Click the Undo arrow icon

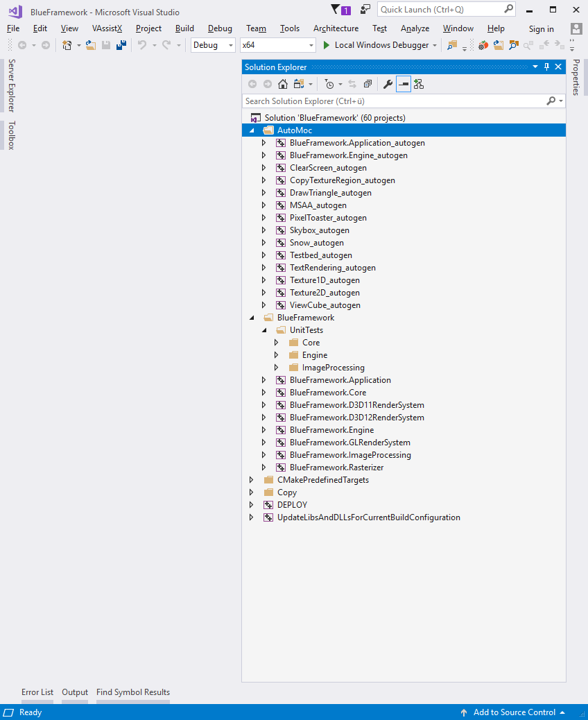click(142, 45)
